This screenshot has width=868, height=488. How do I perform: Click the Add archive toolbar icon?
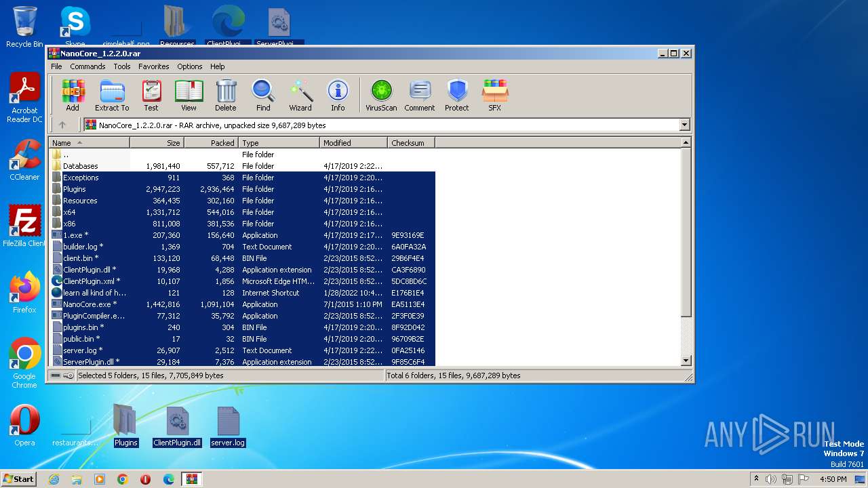73,95
